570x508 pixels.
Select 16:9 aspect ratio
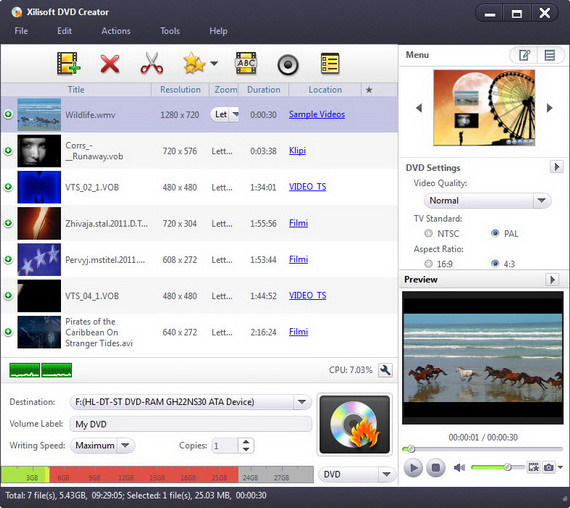click(x=429, y=264)
